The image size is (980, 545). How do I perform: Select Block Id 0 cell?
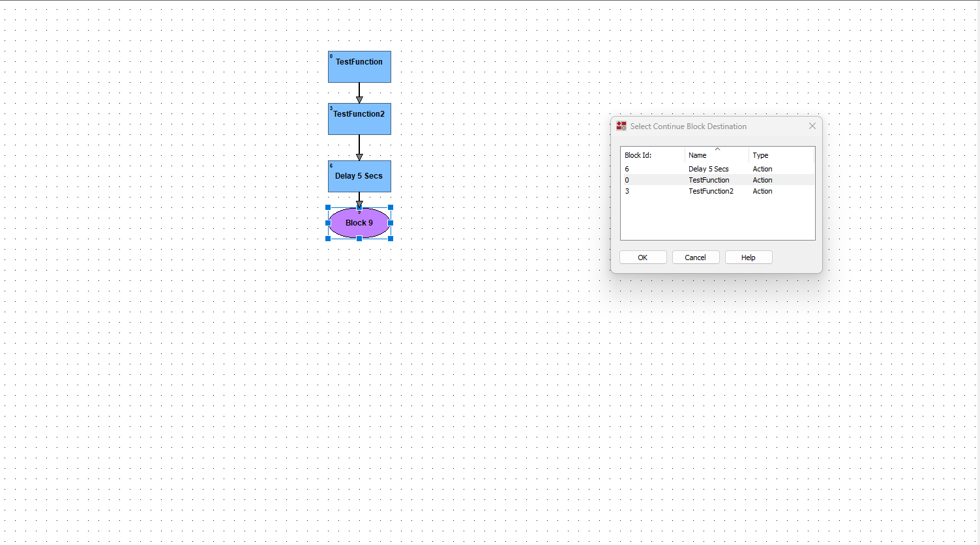point(627,180)
